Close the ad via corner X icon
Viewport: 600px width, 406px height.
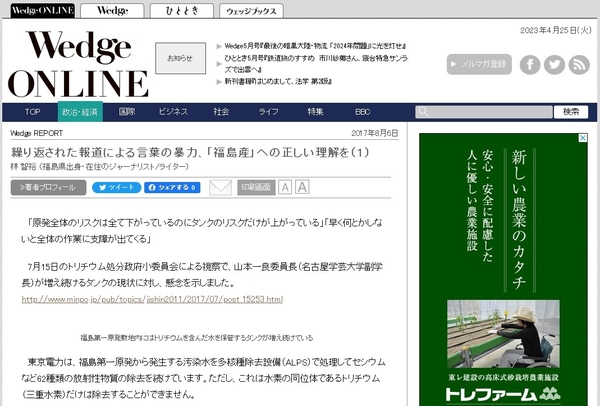(582, 138)
